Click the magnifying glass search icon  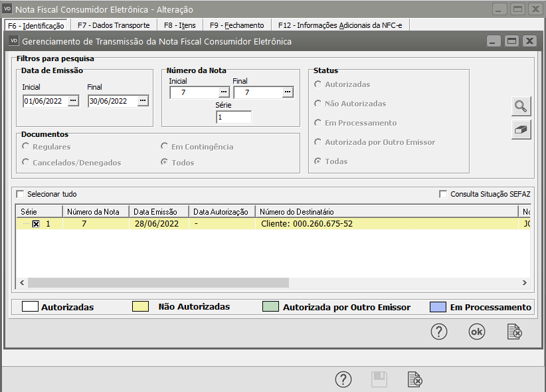(521, 106)
